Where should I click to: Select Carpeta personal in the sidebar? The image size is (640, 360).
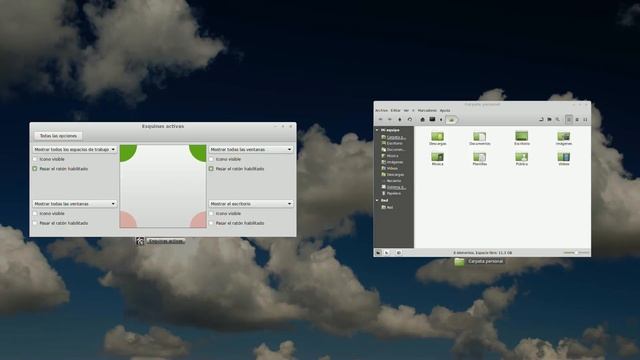pyautogui.click(x=393, y=137)
